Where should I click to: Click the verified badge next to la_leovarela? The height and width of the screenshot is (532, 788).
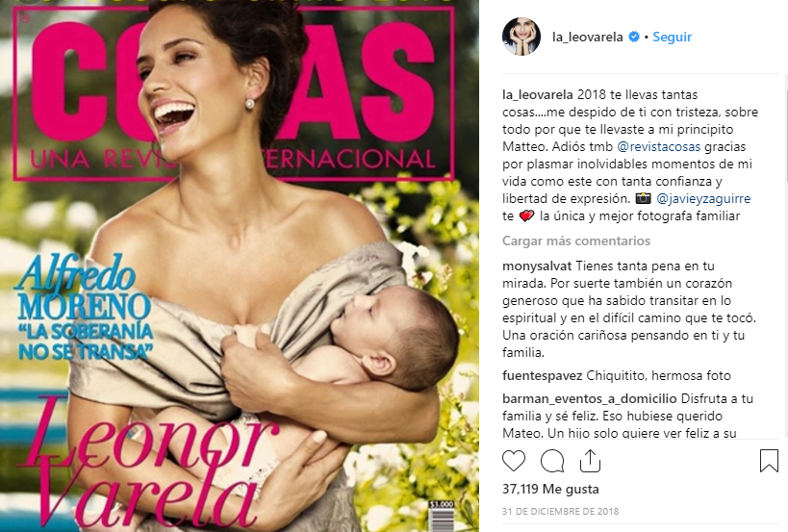(634, 37)
